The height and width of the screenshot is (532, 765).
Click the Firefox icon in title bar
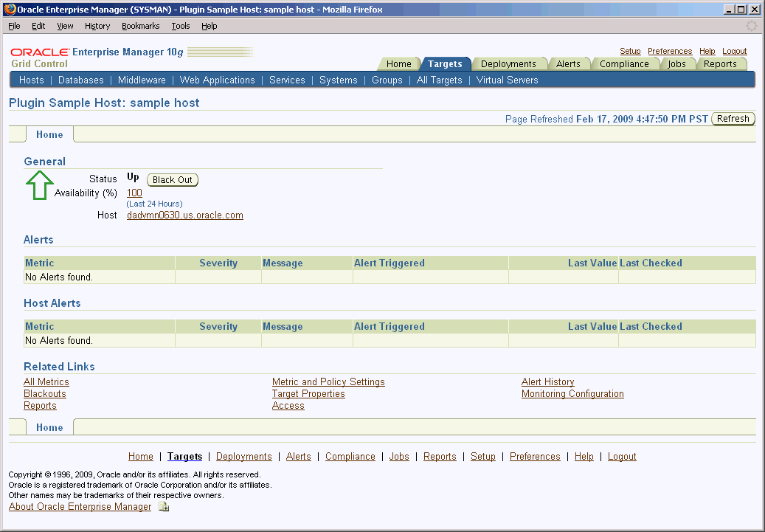pos(10,10)
